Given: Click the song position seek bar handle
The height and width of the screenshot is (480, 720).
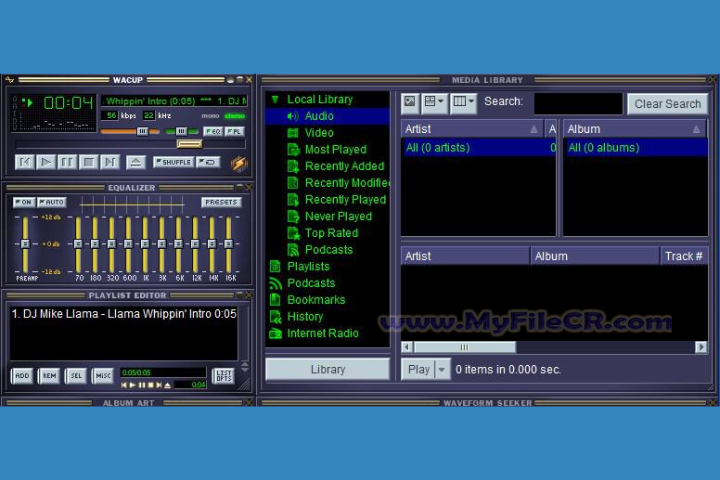Looking at the screenshot, I should pyautogui.click(x=189, y=144).
